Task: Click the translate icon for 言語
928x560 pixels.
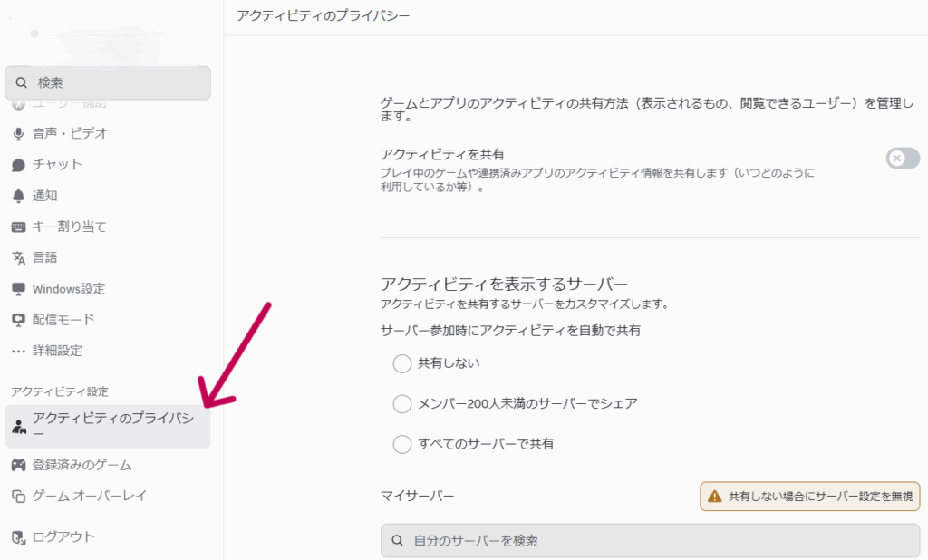Action: pyautogui.click(x=18, y=258)
